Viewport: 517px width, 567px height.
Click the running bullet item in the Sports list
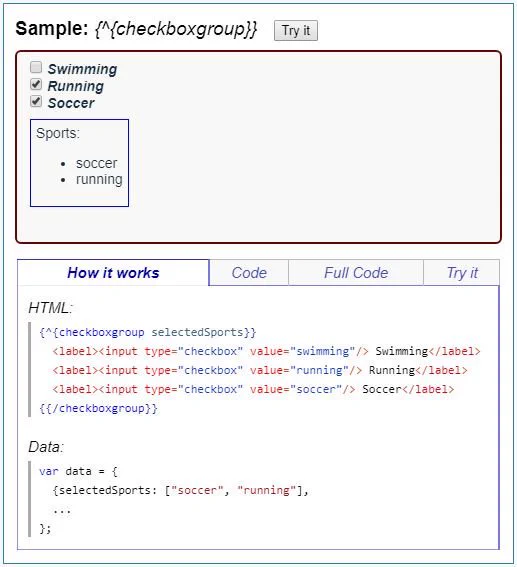99,179
